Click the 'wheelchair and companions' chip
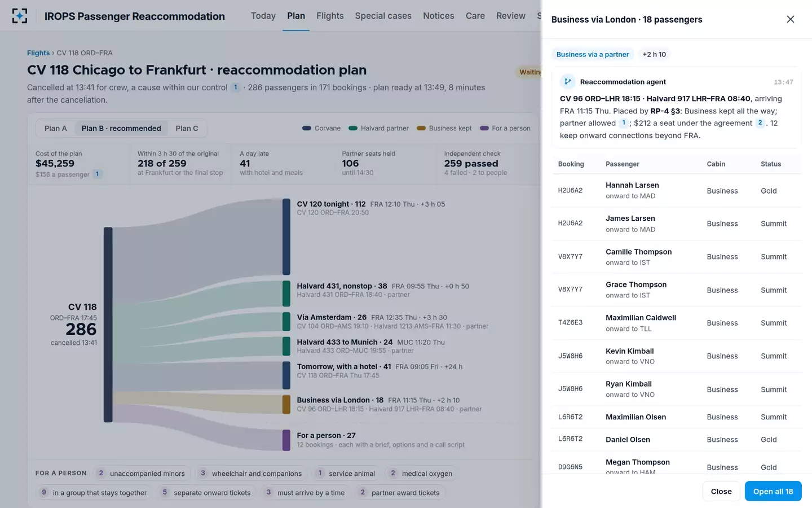 [251, 474]
